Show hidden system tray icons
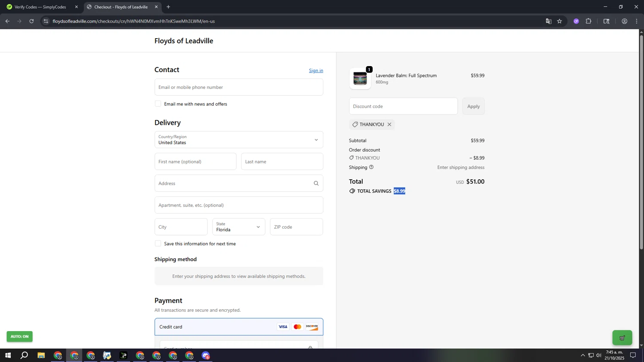The width and height of the screenshot is (644, 362). 583,355
